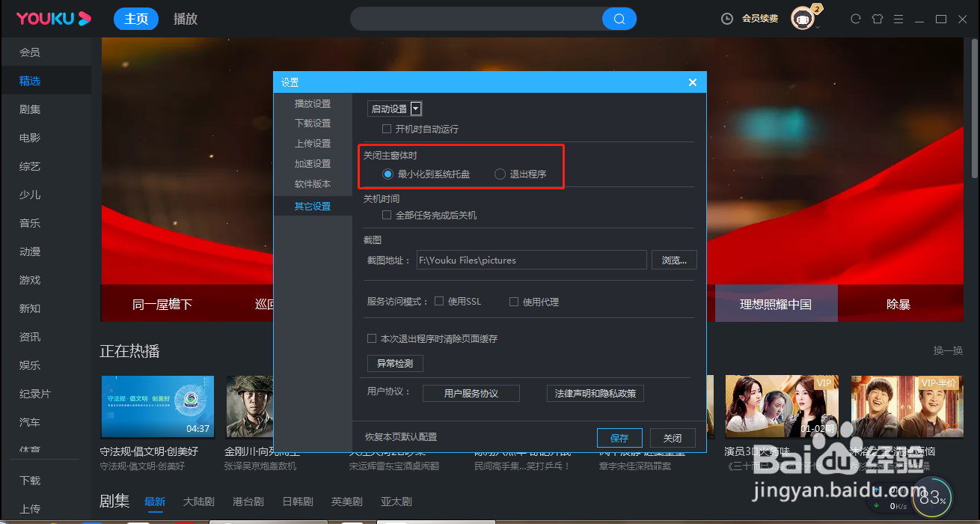Open 电影 in left sidebar

[x=30, y=138]
